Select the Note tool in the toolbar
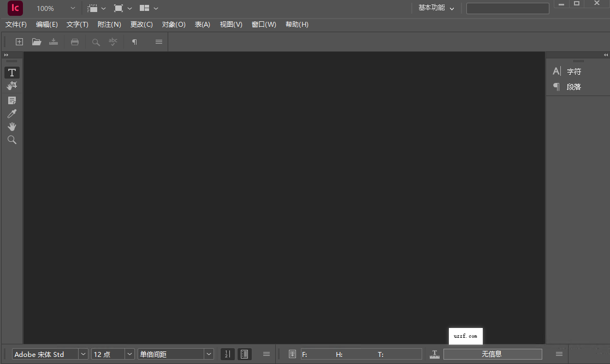 11,100
